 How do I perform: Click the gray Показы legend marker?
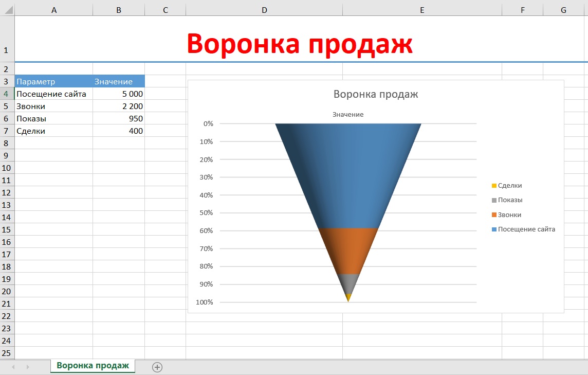coord(494,200)
